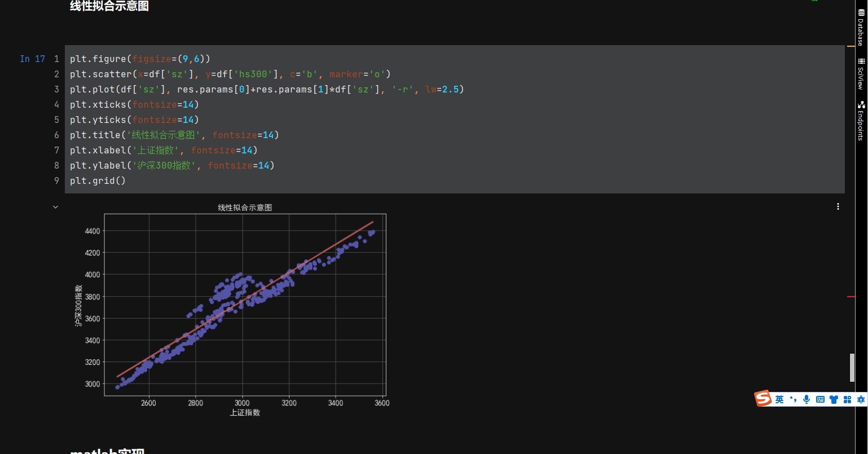Click the 'matlab实现' heading at bottom

click(x=107, y=451)
